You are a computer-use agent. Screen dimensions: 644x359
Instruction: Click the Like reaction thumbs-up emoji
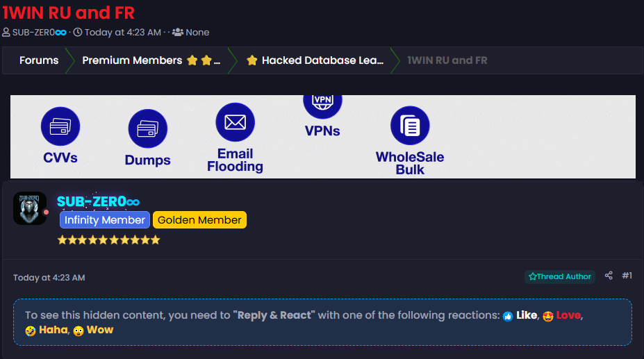pyautogui.click(x=508, y=316)
